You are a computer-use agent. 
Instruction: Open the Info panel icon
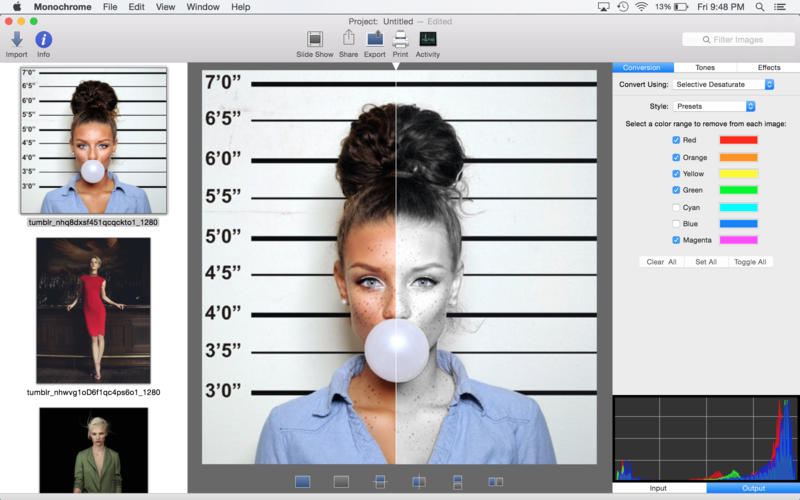click(44, 40)
